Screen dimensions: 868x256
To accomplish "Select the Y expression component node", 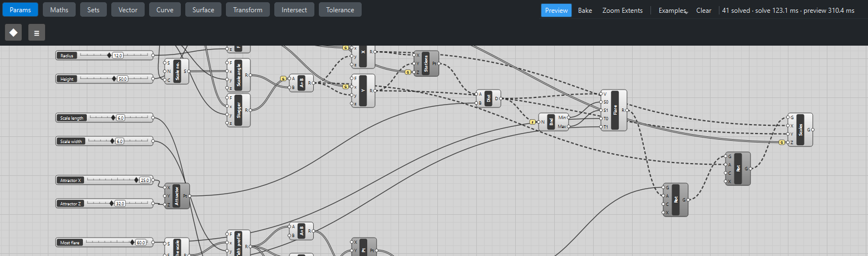I will tap(363, 90).
